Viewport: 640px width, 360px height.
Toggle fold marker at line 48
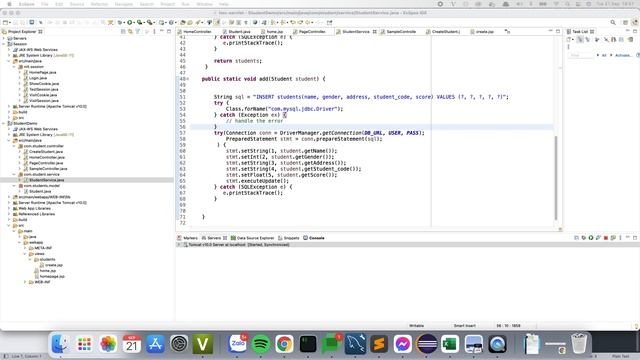tap(188, 79)
